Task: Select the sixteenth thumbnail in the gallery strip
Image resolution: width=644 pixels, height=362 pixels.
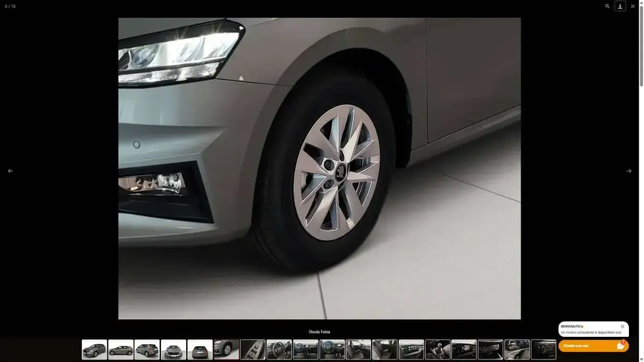Action: pyautogui.click(x=491, y=350)
